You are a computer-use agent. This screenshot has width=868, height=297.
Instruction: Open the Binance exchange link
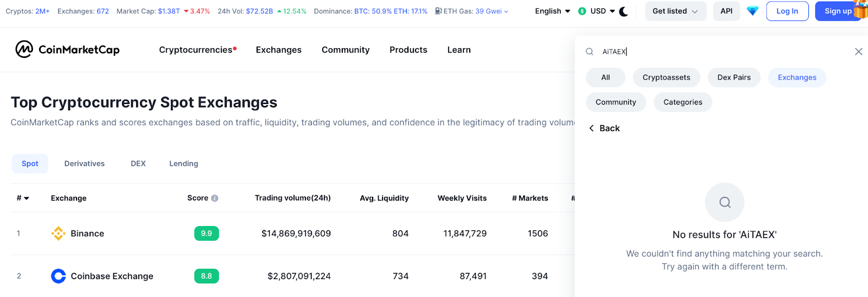tap(87, 234)
